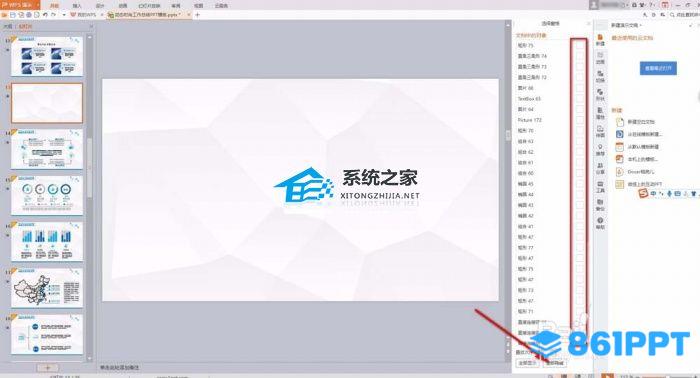Switch to the 视图 ribbon tab
This screenshot has height=378, width=700.
pyautogui.click(x=199, y=6)
